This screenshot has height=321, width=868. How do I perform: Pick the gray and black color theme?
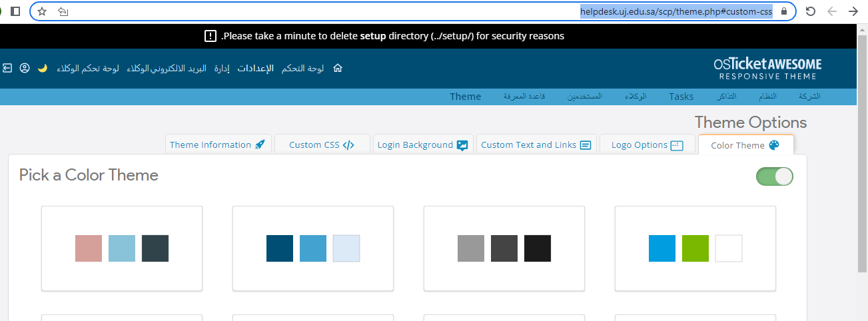click(504, 248)
